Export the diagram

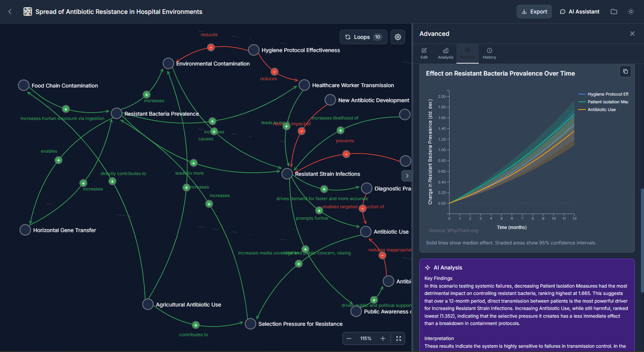coord(534,12)
